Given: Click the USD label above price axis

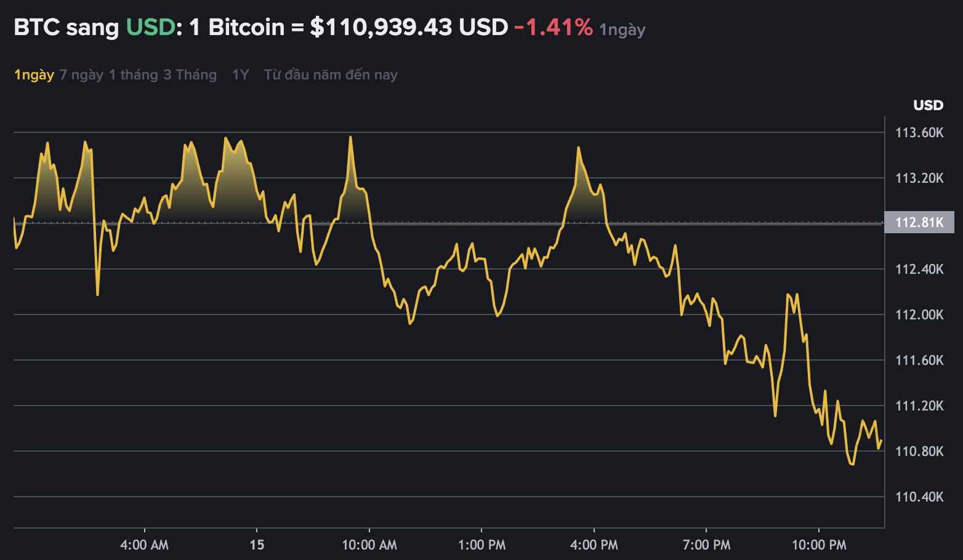Looking at the screenshot, I should (928, 105).
